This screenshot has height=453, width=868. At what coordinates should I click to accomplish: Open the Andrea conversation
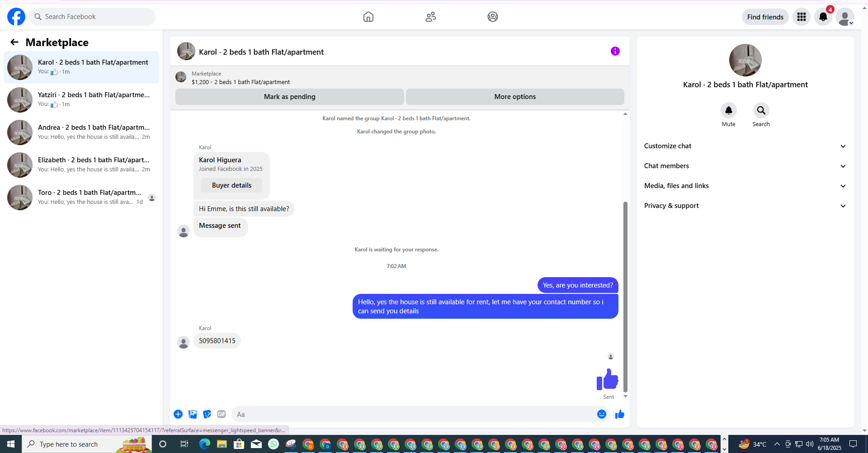[x=81, y=132]
